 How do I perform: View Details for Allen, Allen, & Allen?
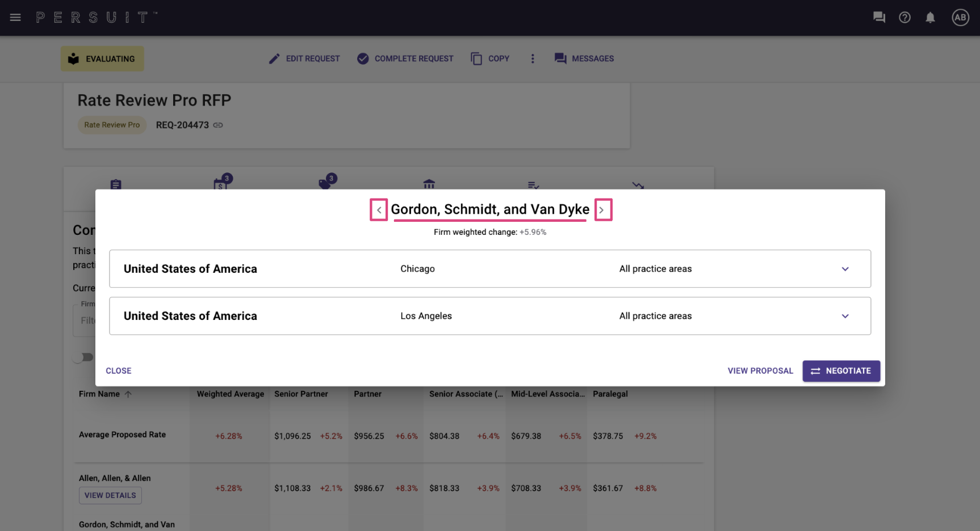(x=110, y=495)
